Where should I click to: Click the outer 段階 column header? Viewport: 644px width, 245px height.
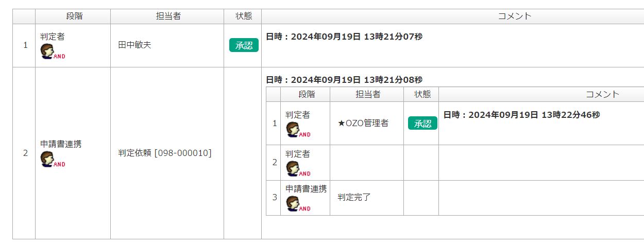click(73, 16)
